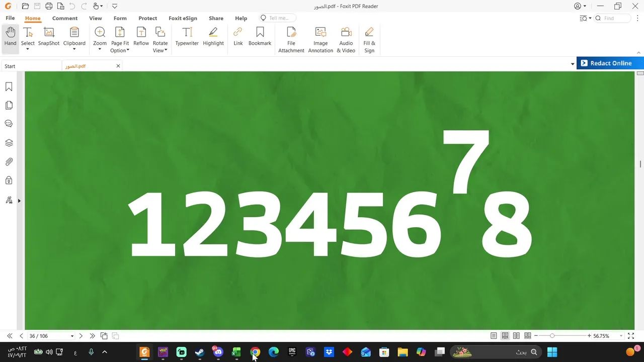Expand the Clipboard dropdown
The height and width of the screenshot is (362, 644).
74,49
